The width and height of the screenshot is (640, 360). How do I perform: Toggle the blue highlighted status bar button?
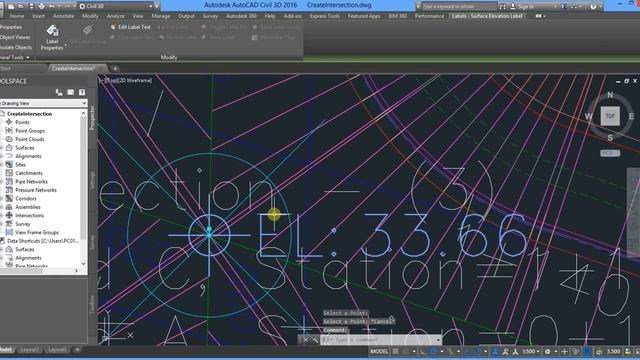pos(587,351)
